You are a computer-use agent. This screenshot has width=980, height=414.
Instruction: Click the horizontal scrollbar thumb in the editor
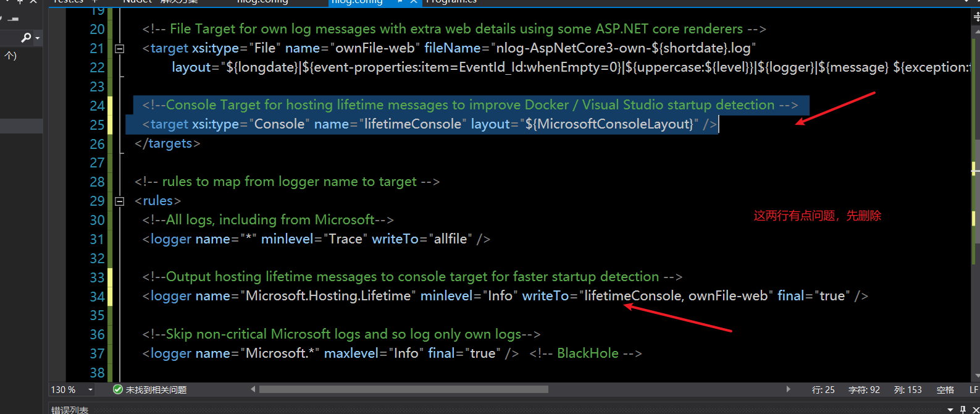[x=404, y=389]
